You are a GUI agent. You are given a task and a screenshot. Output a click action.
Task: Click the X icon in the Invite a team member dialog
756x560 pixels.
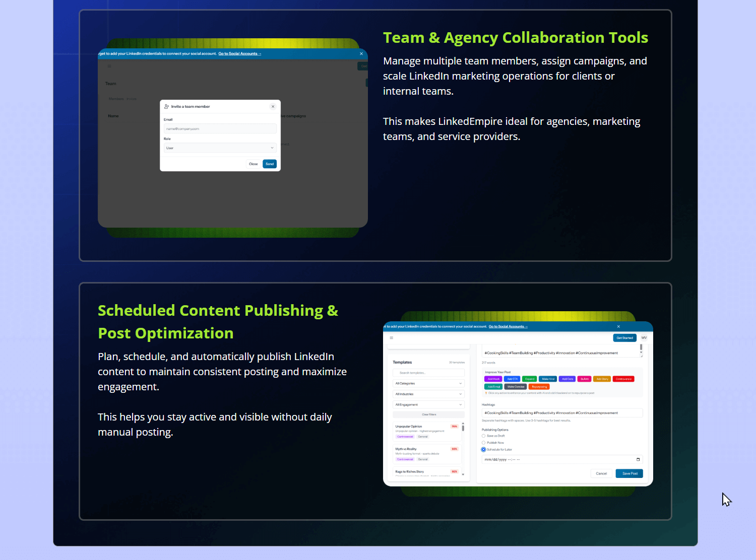273,107
